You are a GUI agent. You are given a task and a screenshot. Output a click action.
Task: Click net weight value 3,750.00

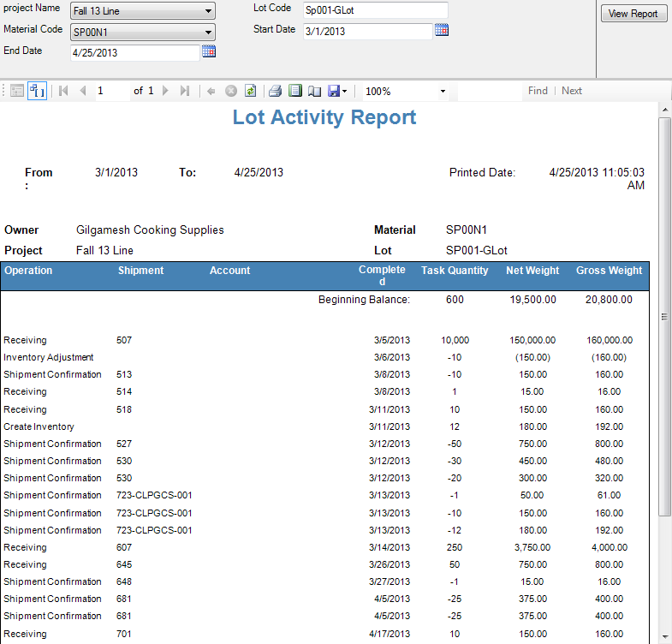click(532, 547)
